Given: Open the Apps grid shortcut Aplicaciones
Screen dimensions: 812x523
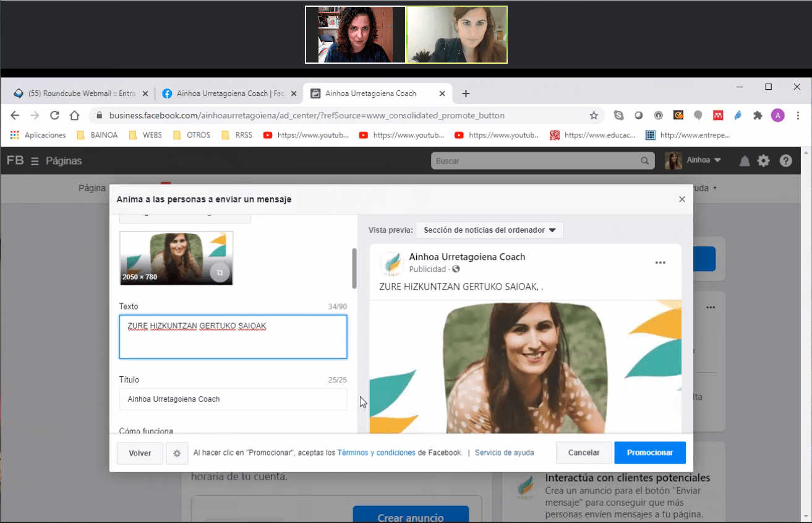Looking at the screenshot, I should coord(38,135).
